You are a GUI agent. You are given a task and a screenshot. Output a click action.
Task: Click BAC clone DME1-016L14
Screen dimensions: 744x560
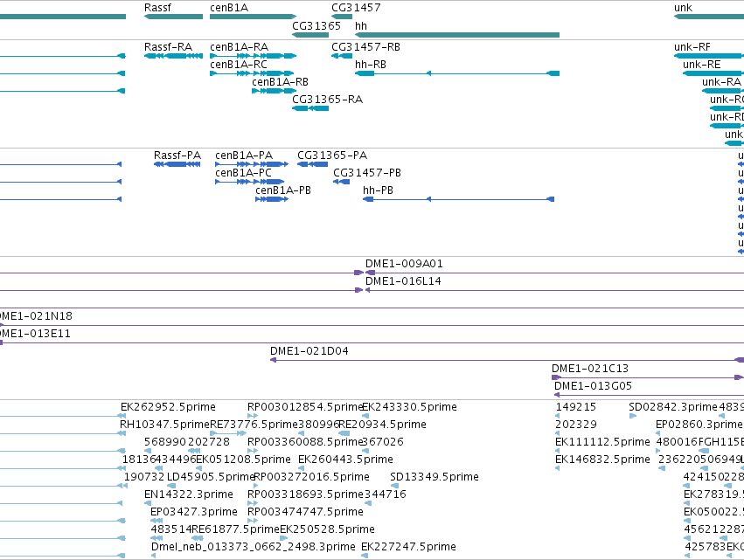(x=403, y=281)
